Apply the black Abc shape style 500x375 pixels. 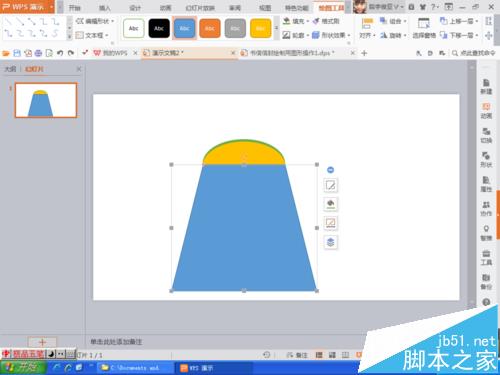(159, 28)
